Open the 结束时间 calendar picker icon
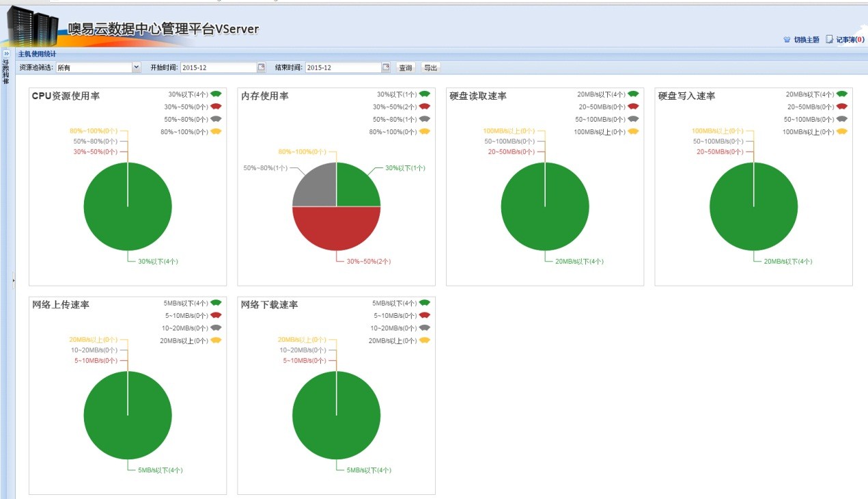 point(386,67)
